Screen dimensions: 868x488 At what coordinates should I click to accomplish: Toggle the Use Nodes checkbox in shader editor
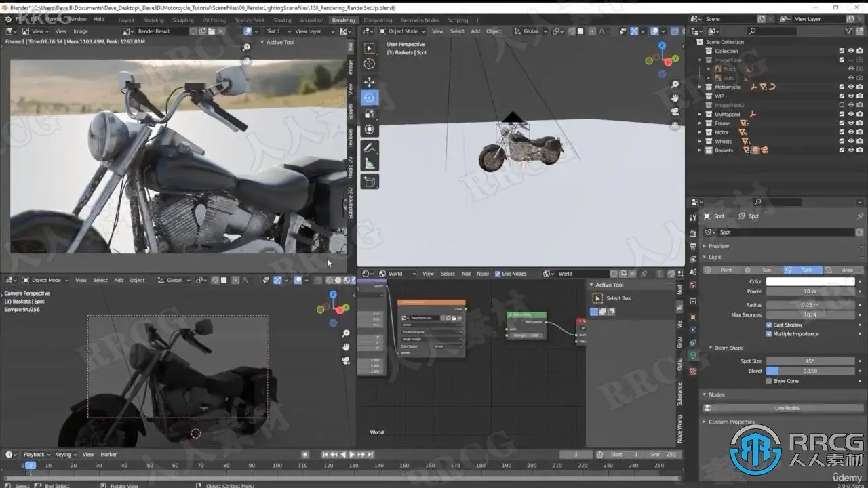[498, 274]
